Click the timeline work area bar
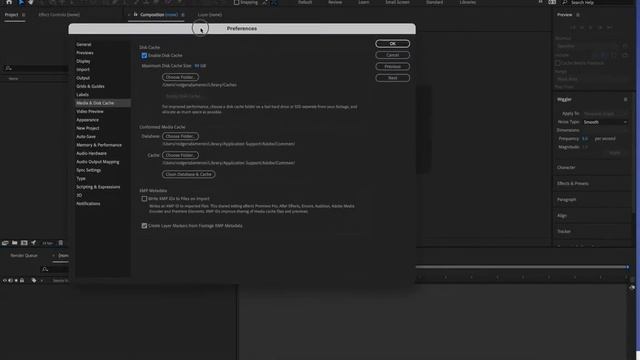The width and height of the screenshot is (640, 360). (522, 267)
